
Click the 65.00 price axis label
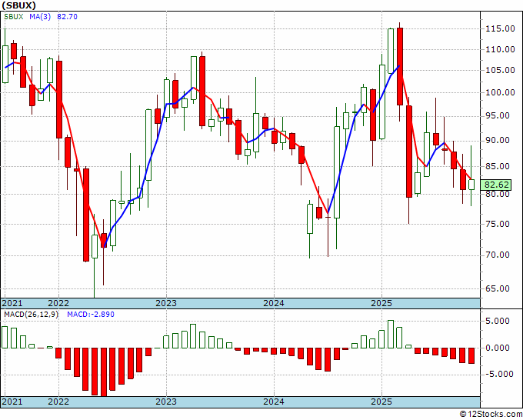tap(498, 288)
